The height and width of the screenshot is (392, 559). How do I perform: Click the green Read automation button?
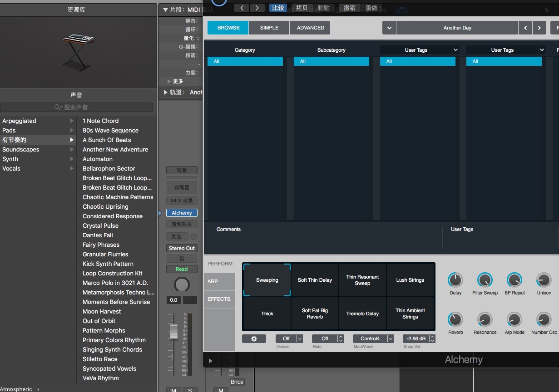[182, 269]
